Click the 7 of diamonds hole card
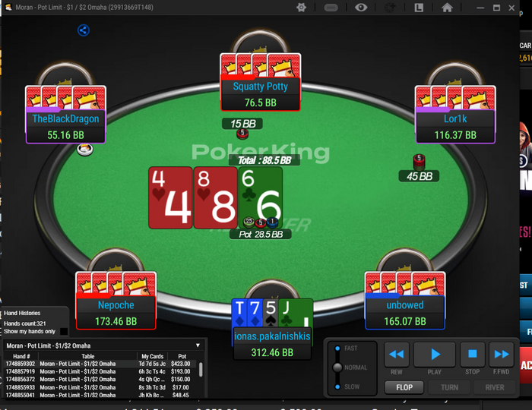The height and width of the screenshot is (410, 532). 255,313
